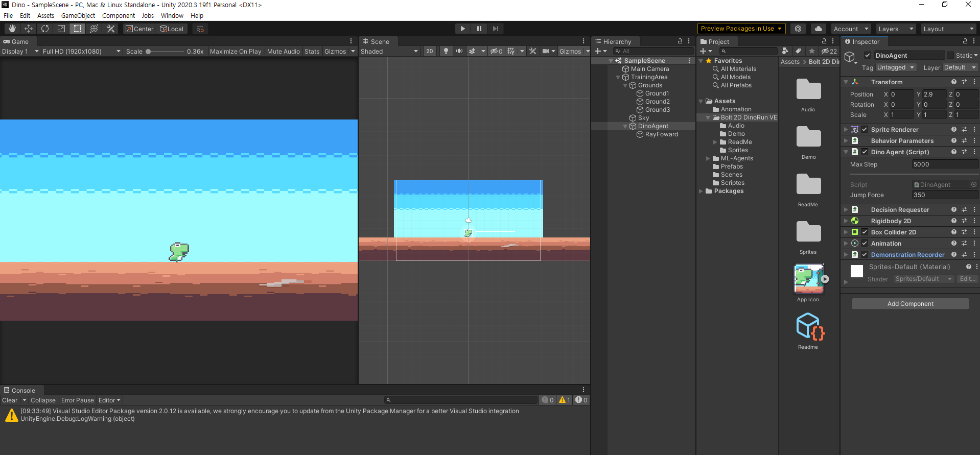Open the File menu
This screenshot has width=980, height=455.
point(8,16)
